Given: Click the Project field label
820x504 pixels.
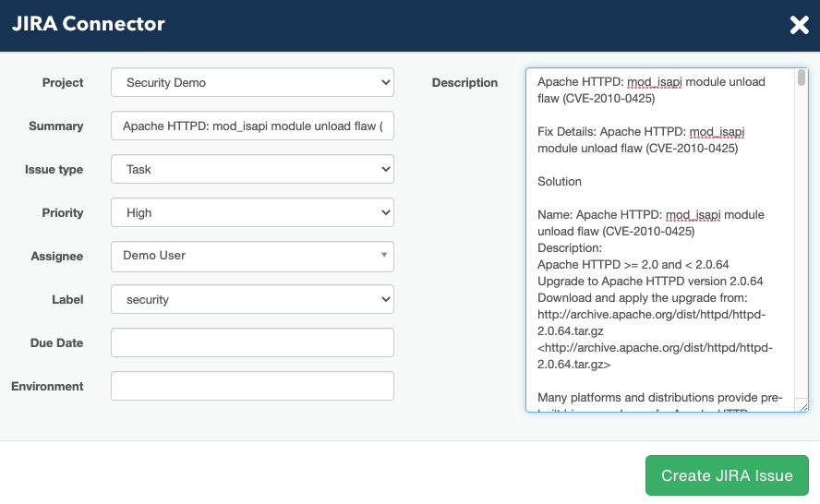Looking at the screenshot, I should pos(63,82).
